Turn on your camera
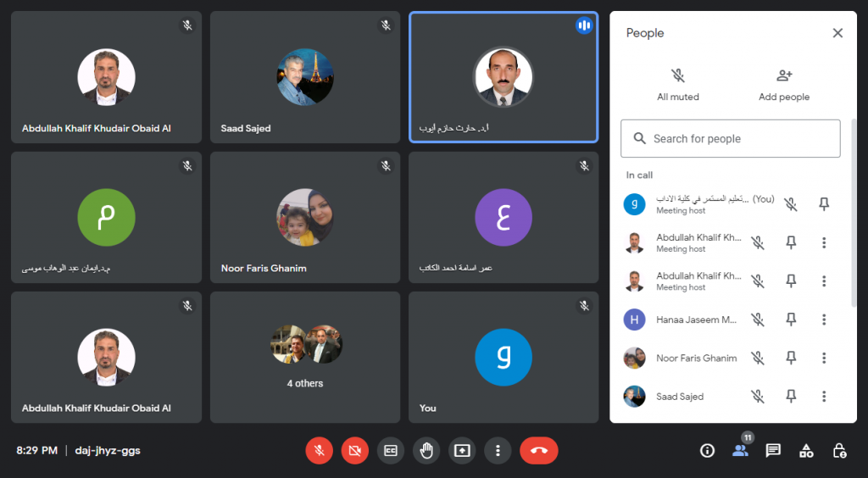 pyautogui.click(x=355, y=450)
